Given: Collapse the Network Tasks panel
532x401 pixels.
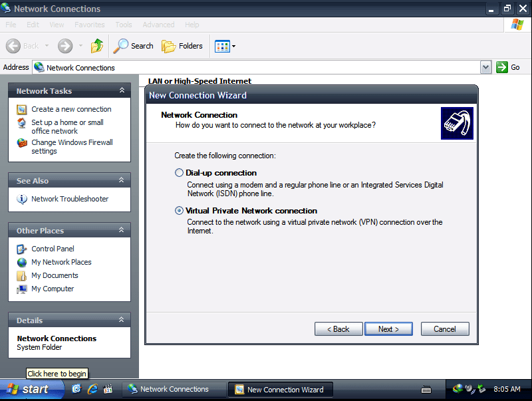Looking at the screenshot, I should tap(122, 90).
